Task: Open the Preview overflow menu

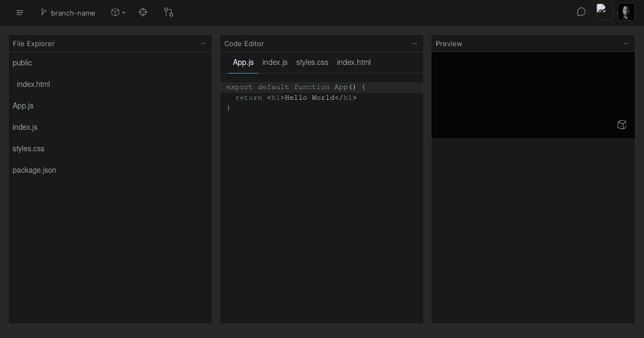Action: tap(626, 43)
